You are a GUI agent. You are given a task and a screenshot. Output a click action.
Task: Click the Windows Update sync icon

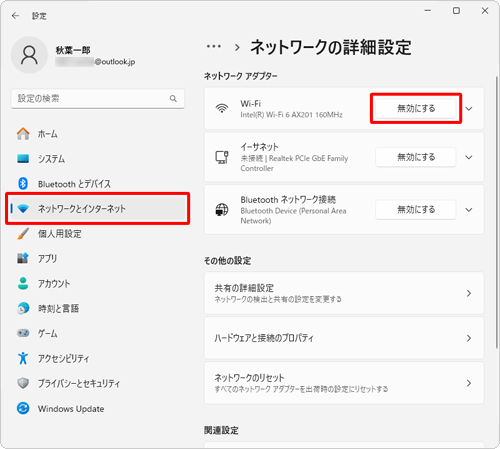point(23,408)
